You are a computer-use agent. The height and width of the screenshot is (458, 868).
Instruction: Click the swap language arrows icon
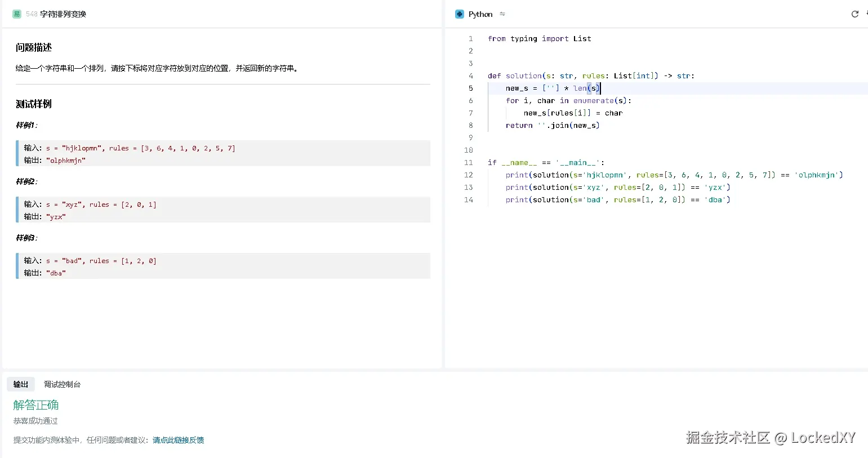502,14
